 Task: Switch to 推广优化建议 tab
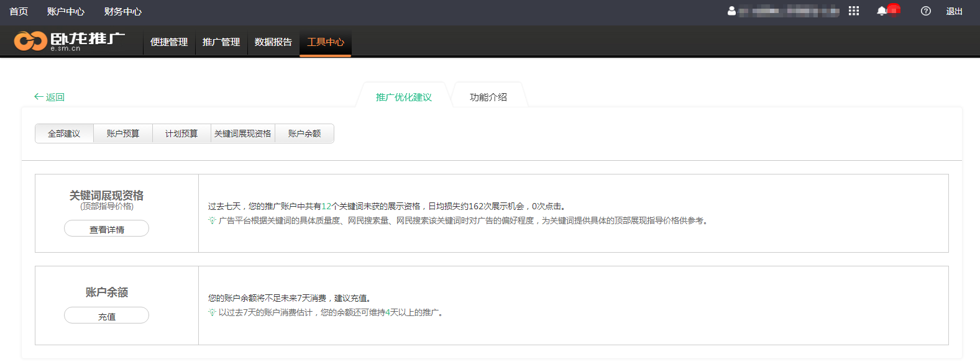[x=404, y=97]
